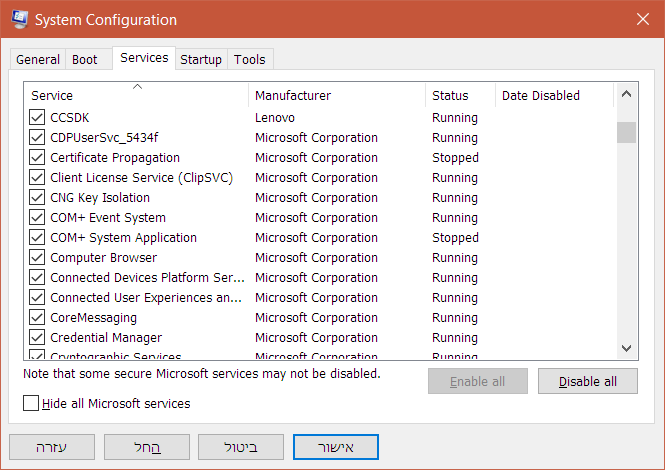665x470 pixels.
Task: Sort by the Date Disabled column header
Action: (554, 95)
